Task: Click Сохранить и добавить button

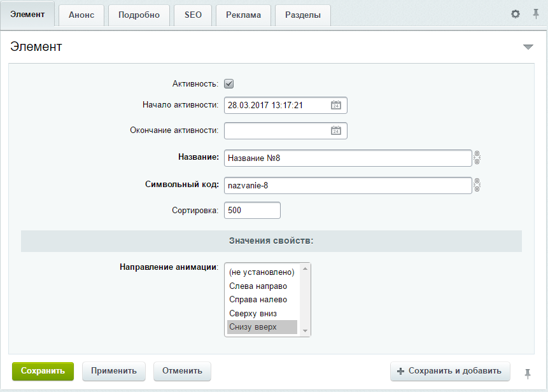Action: tap(450, 371)
